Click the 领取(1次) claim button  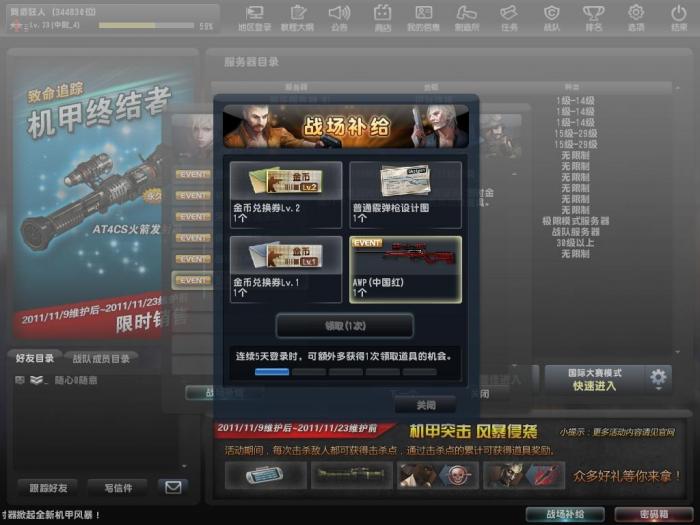tap(345, 326)
